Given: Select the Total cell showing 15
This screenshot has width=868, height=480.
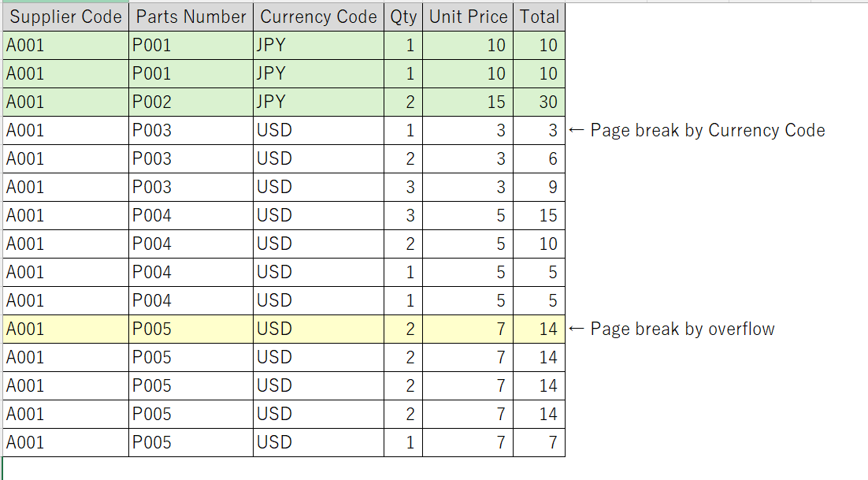Looking at the screenshot, I should (540, 216).
